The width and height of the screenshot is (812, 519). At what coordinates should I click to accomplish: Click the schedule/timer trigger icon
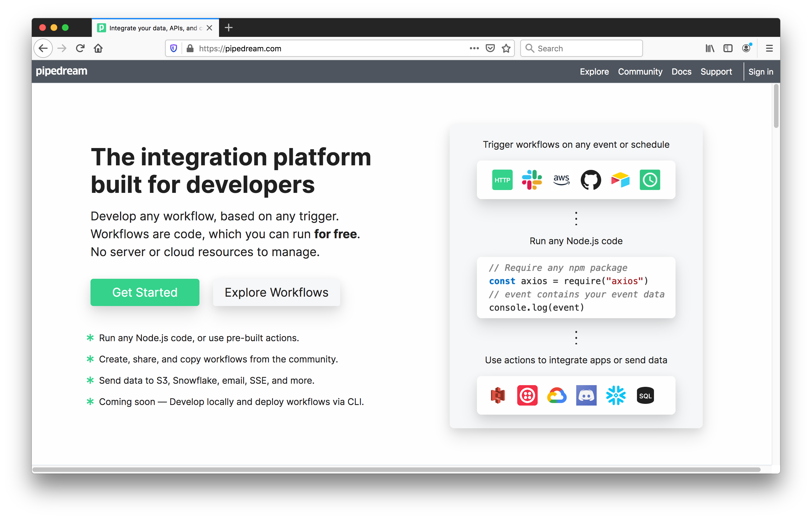650,180
